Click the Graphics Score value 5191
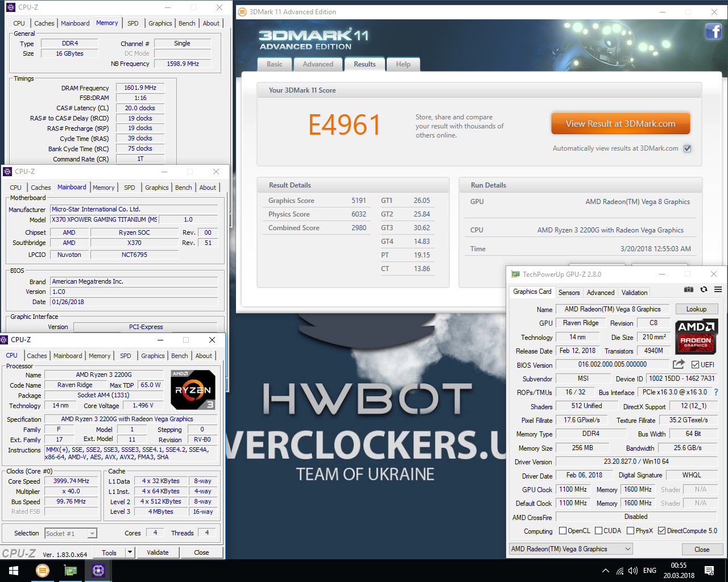This screenshot has height=582, width=728. [x=359, y=201]
